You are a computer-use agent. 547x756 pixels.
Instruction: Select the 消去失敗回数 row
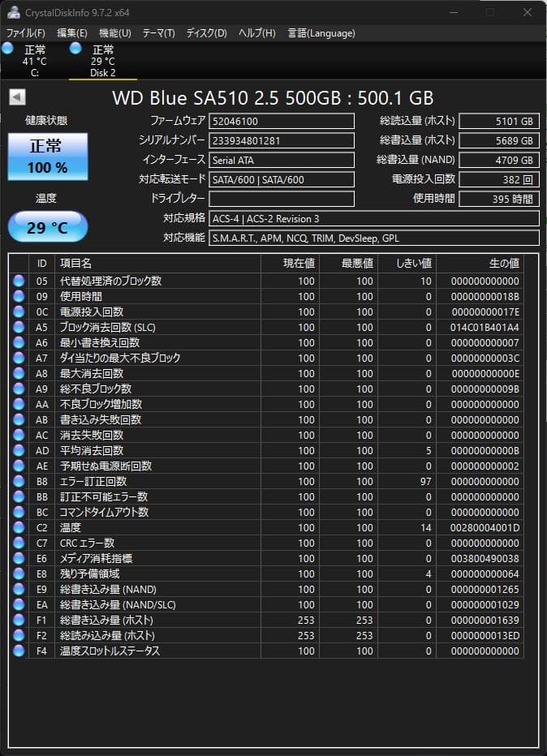266,435
